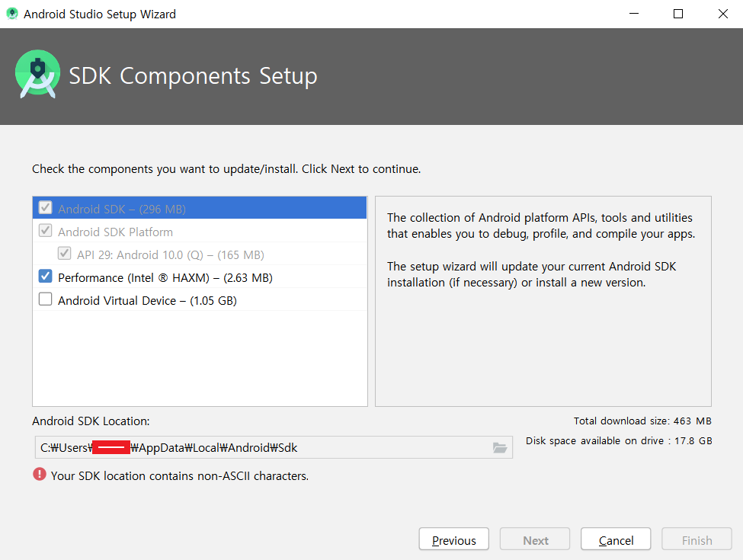Click 'Total download size: 463 MB' text

642,421
